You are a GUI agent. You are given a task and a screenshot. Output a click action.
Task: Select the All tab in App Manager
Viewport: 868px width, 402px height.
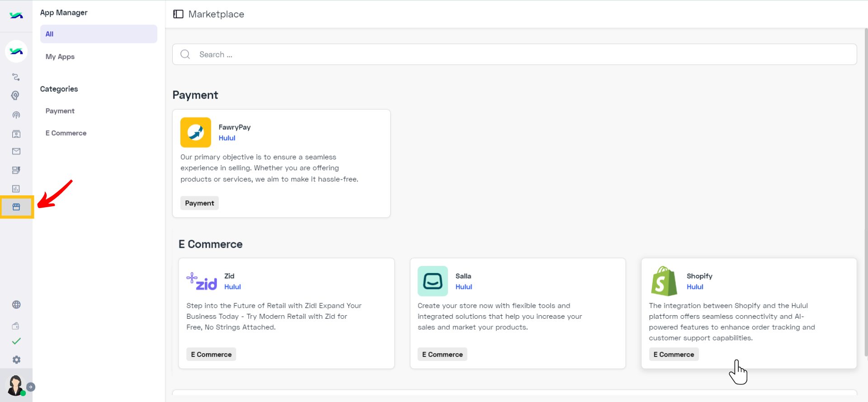coord(99,34)
